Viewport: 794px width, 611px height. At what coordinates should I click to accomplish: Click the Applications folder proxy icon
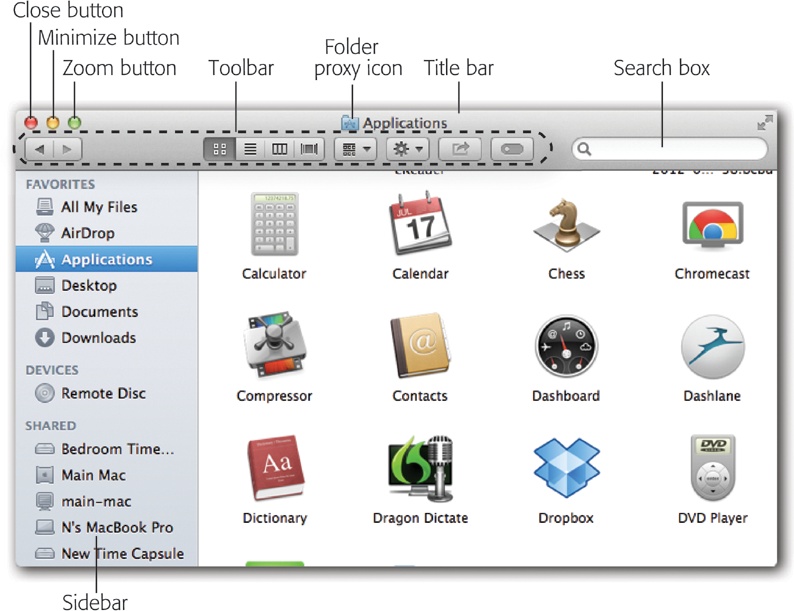click(349, 123)
